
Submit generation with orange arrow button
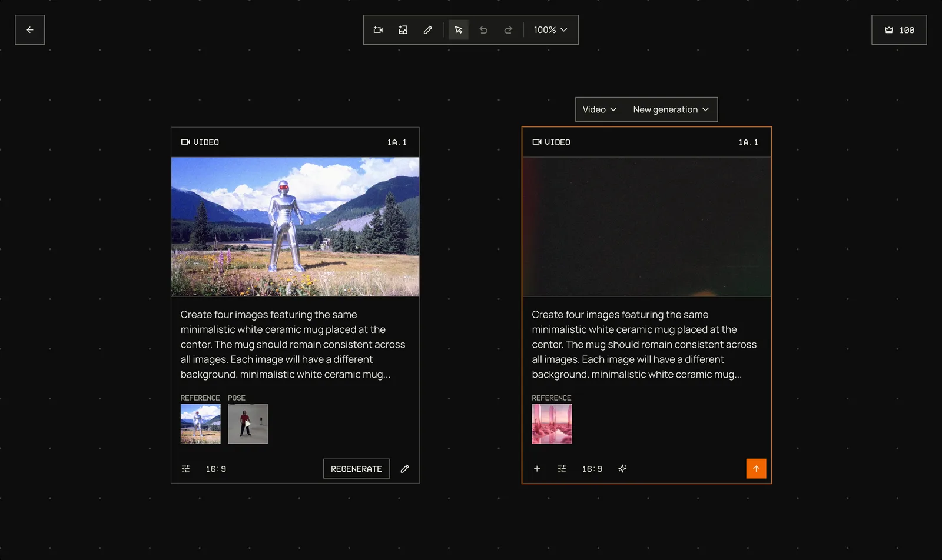pyautogui.click(x=756, y=469)
